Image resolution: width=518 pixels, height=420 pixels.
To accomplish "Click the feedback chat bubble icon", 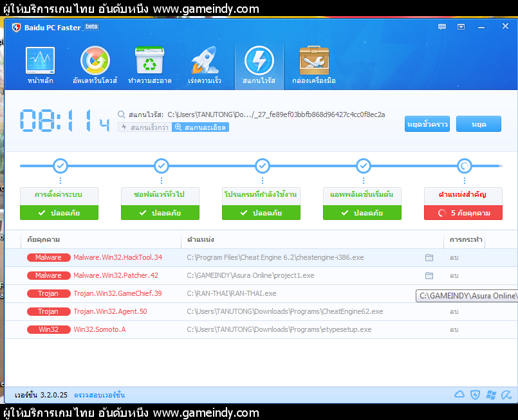I will click(x=442, y=27).
